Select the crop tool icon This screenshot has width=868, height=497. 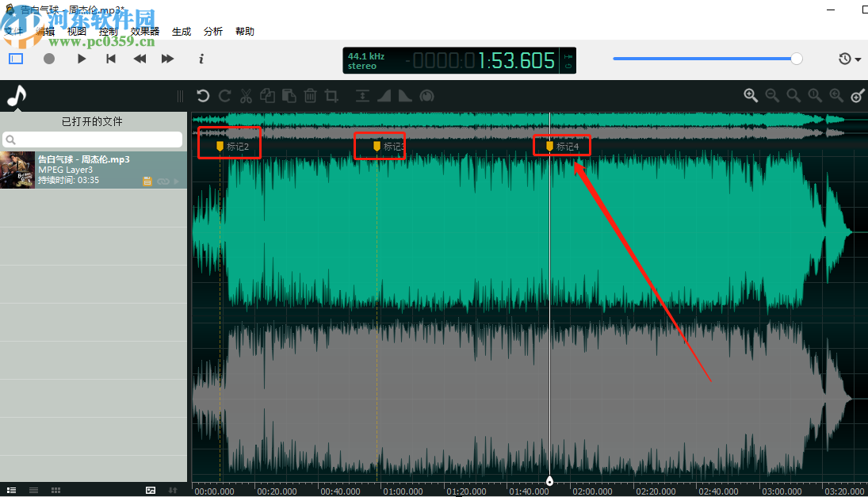coord(331,96)
